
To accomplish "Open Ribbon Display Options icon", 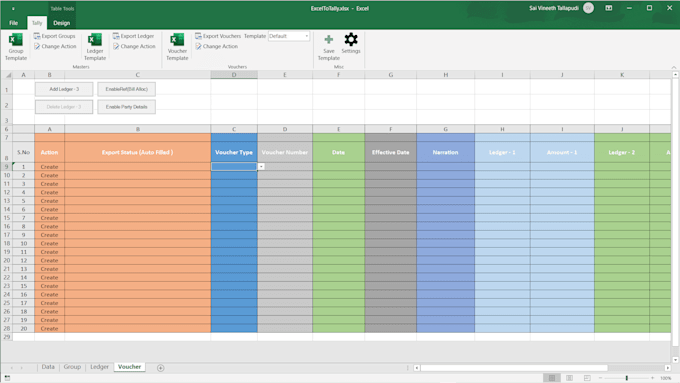I will tap(608, 8).
